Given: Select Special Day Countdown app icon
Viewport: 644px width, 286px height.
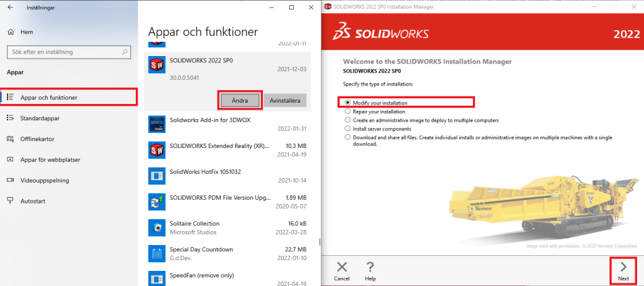Looking at the screenshot, I should click(x=157, y=255).
